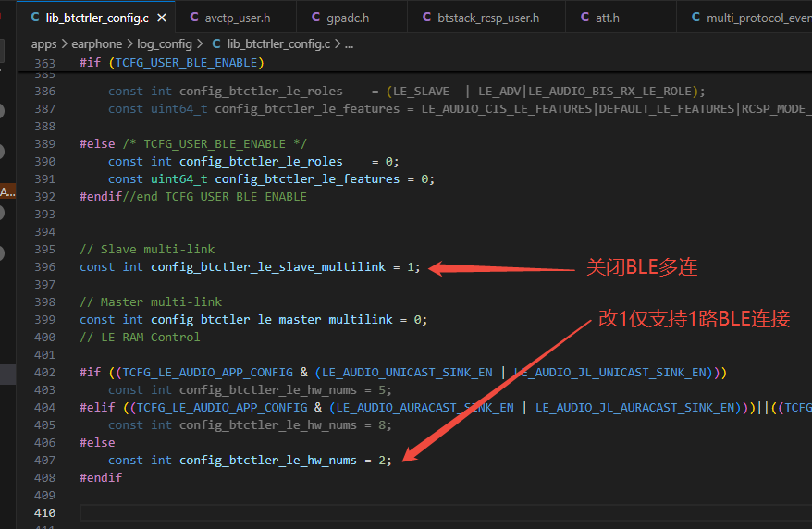The image size is (812, 529).
Task: Open the earphone breadcrumb folder
Action: tap(97, 44)
